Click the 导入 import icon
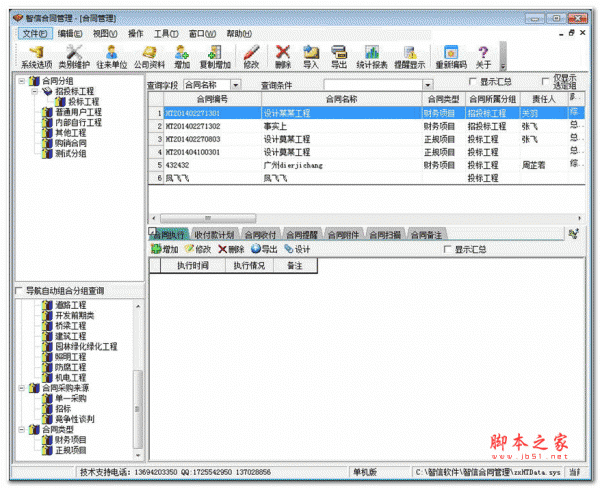The image size is (600, 488). point(311,57)
